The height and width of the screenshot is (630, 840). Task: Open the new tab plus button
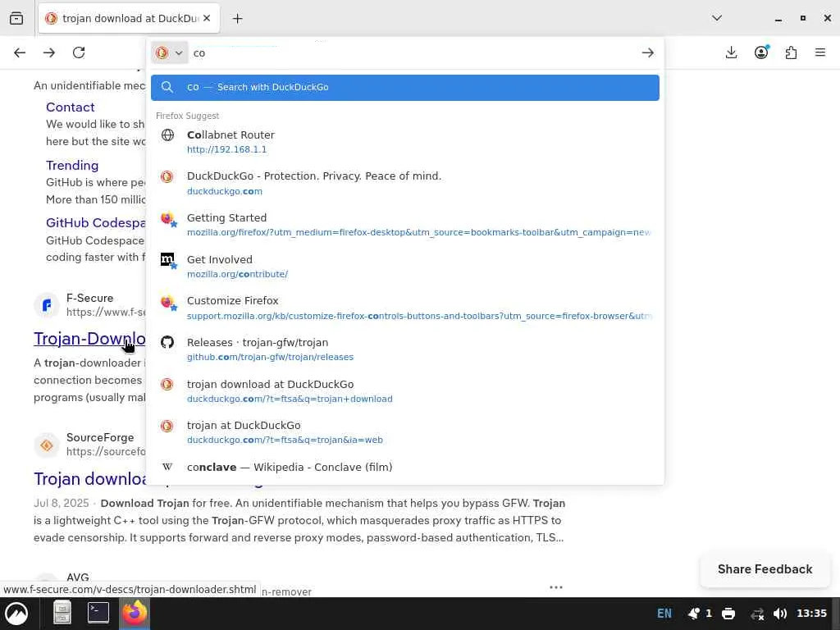tap(237, 19)
